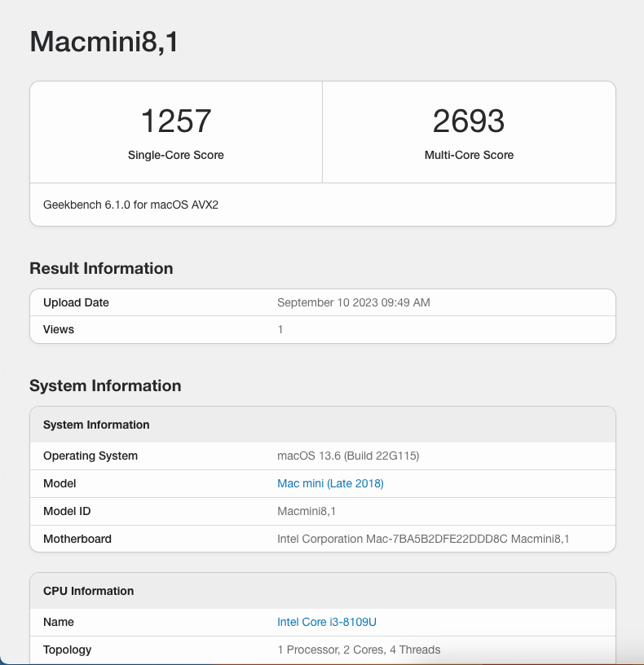Viewport: 644px width, 665px height.
Task: Click the Multi-Core Score label
Action: pyautogui.click(x=469, y=155)
